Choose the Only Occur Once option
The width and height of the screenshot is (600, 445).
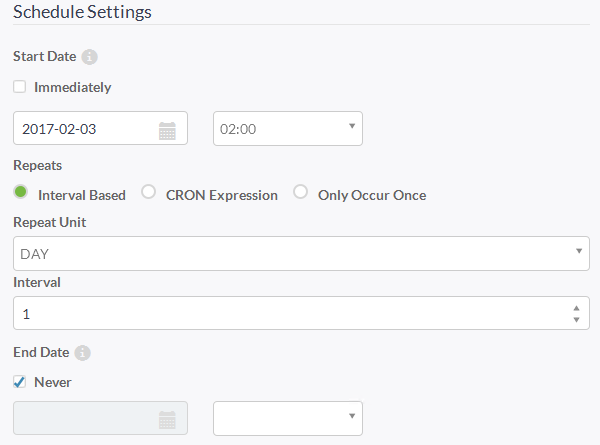pos(300,191)
